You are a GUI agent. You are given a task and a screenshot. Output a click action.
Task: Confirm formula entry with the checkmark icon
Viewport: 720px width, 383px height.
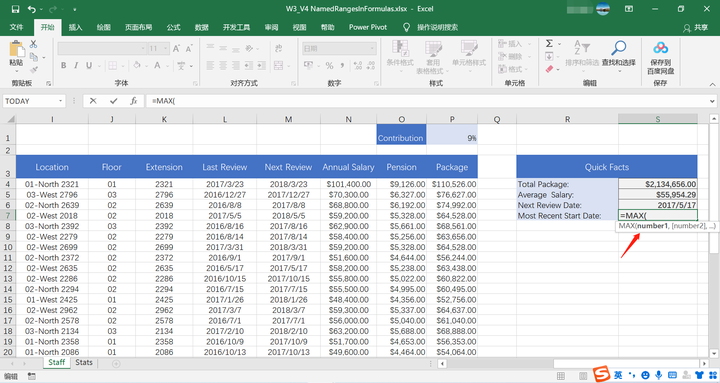click(113, 101)
